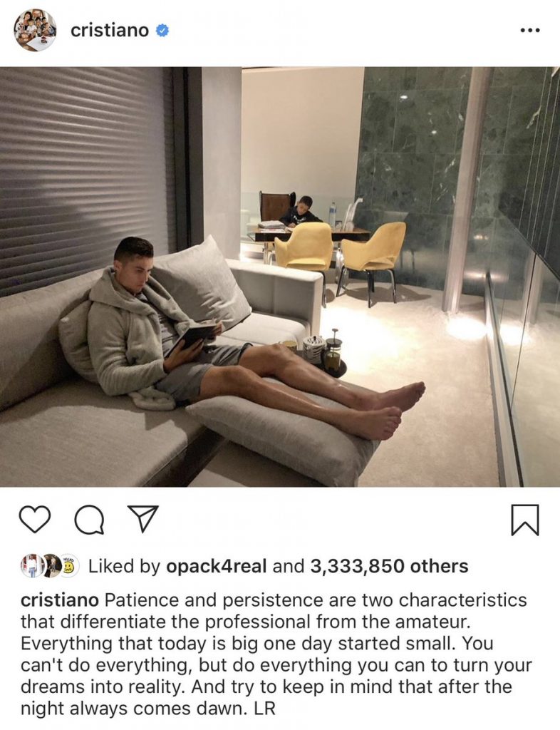The height and width of the screenshot is (730, 560).
Task: Click the French press on the side table
Action: coord(332,352)
